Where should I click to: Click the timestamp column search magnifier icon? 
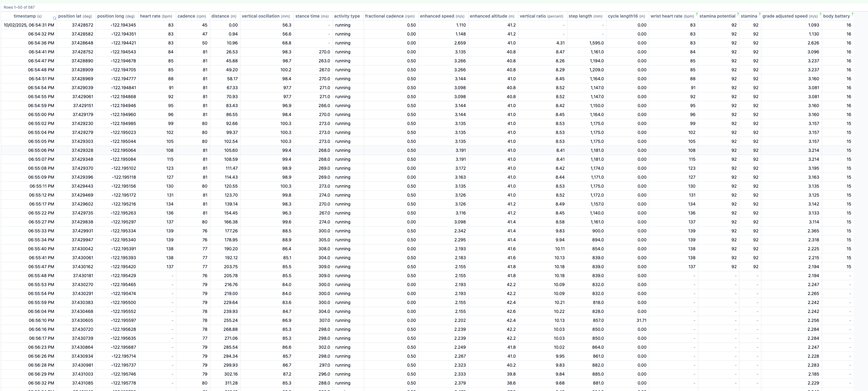[54, 19]
